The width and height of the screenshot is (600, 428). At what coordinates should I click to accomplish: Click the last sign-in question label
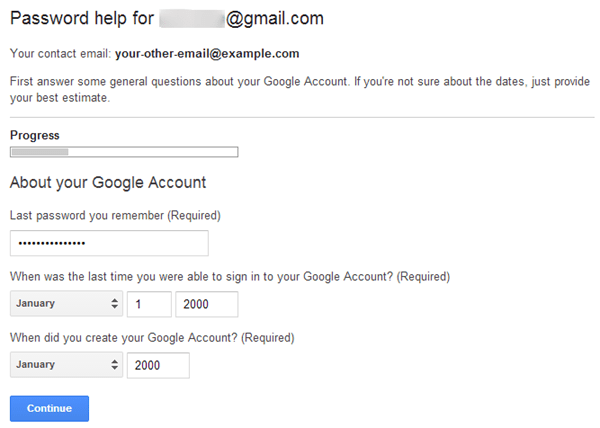(229, 276)
